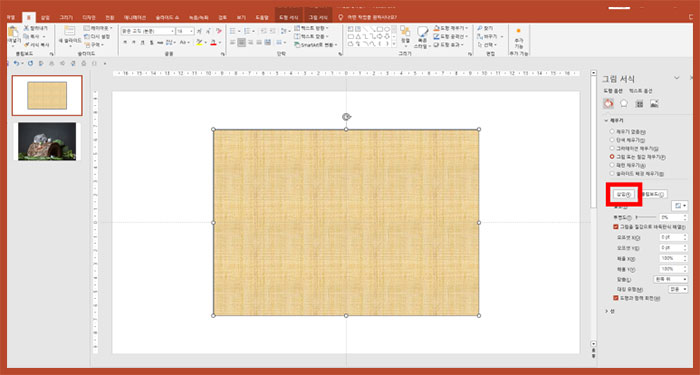Click the Cut (잘라내기) scissors icon

26,28
